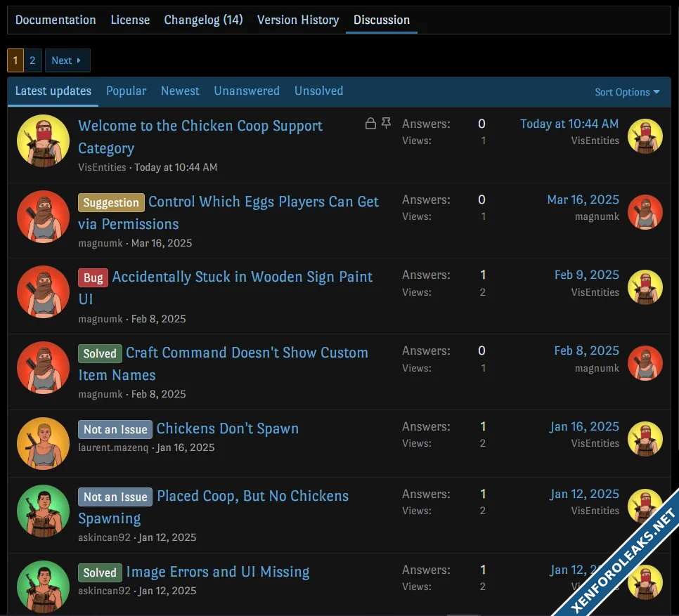Jump to page 2 of discussions

(32, 60)
